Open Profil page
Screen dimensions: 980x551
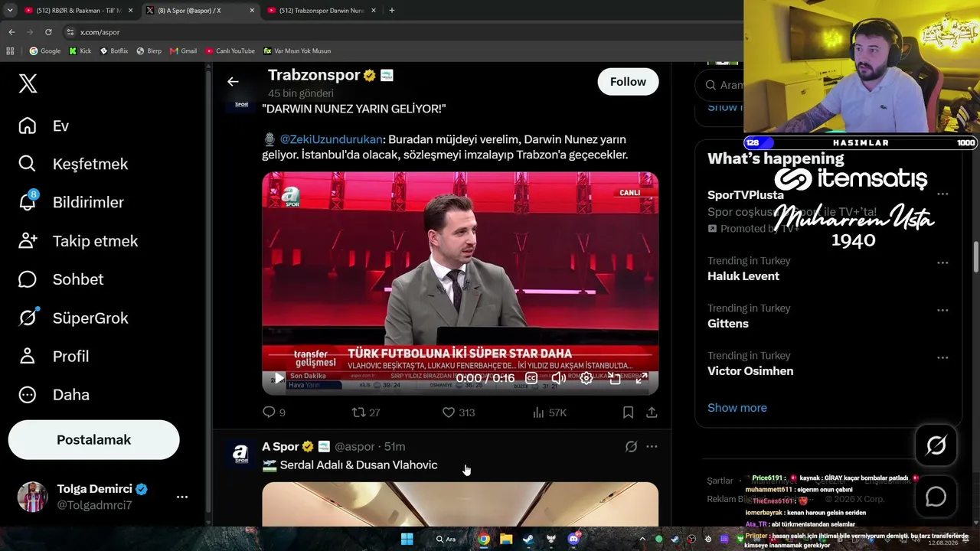click(x=54, y=356)
